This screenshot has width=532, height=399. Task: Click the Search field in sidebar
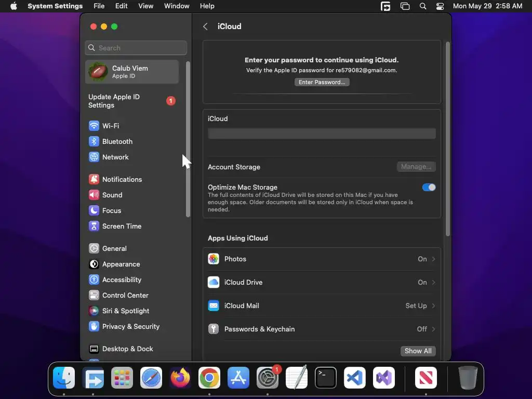coord(136,48)
